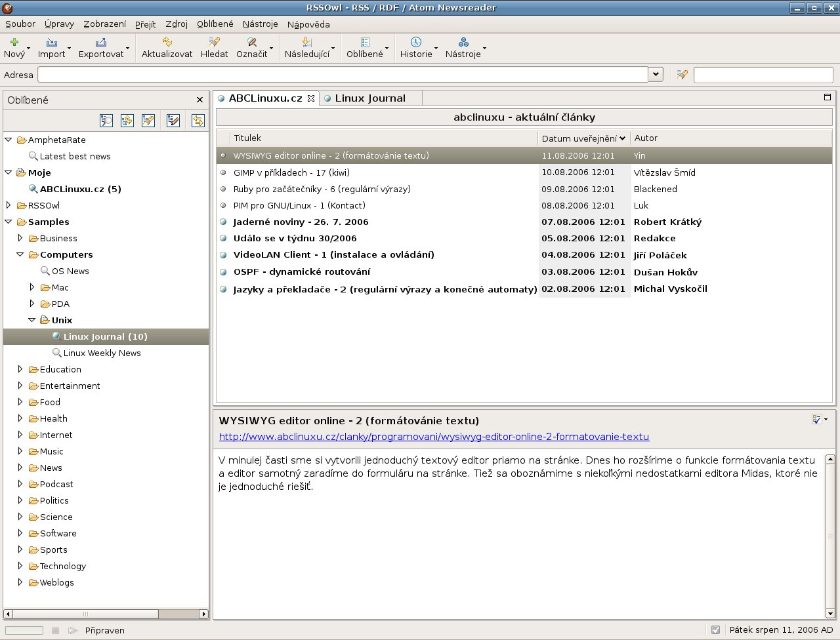Screen dimensions: 840x640
Task: Click the Označit marker toolbar icon
Action: 252,42
